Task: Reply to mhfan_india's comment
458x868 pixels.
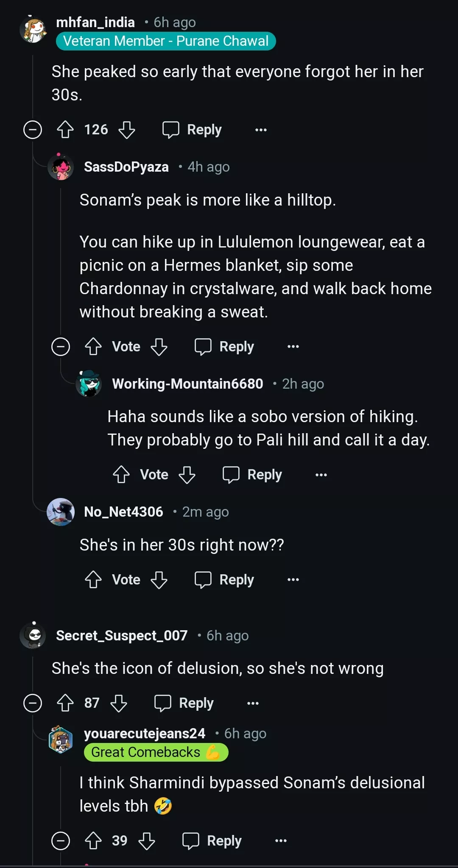Action: coord(193,130)
